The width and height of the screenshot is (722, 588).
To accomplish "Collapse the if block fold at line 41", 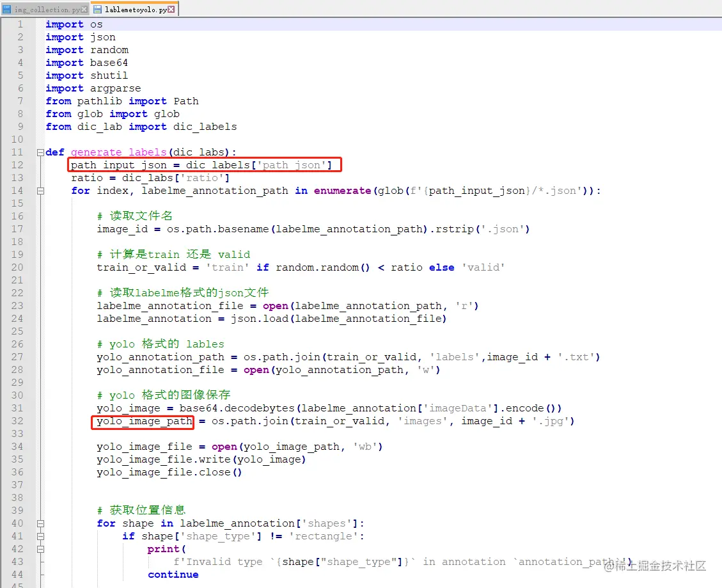I will [40, 536].
